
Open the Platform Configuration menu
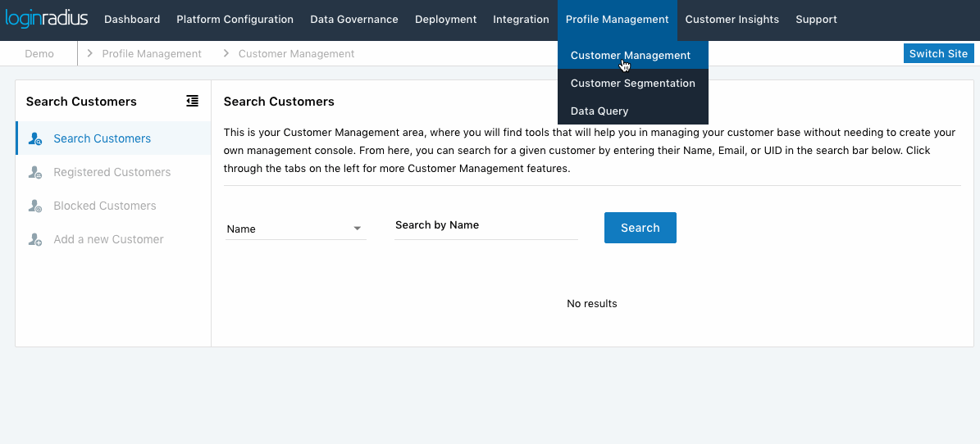coord(235,20)
